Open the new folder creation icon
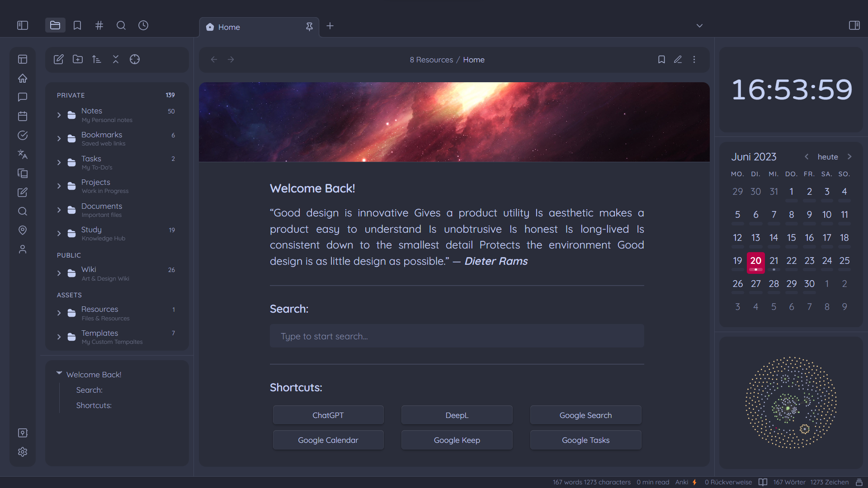The image size is (868, 488). [x=77, y=59]
